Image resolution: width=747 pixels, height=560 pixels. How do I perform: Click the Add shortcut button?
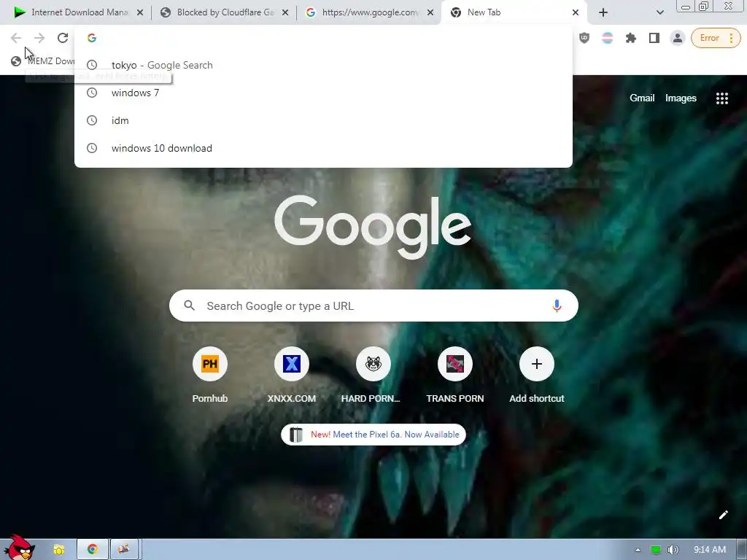[x=536, y=376]
